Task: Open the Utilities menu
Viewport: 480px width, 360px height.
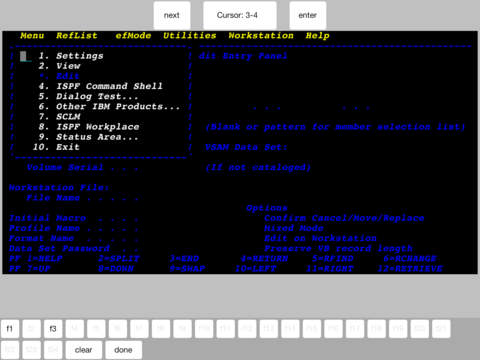Action: (190, 36)
